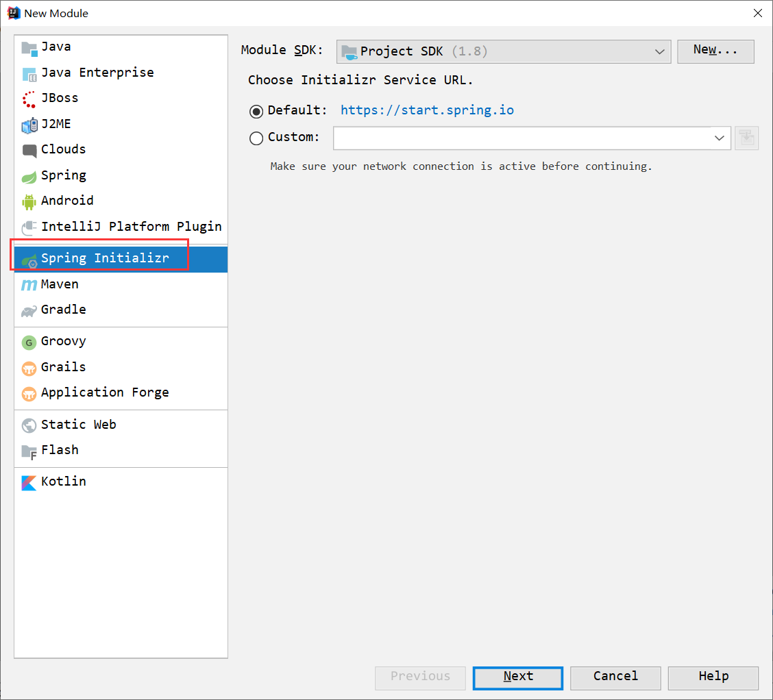Select the Spring text entry

tap(64, 176)
